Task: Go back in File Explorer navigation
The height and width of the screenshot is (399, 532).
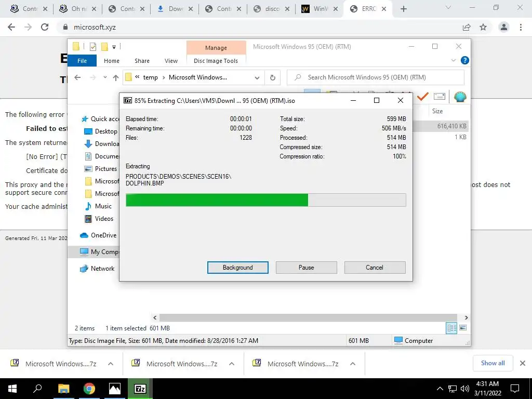Action: [78, 77]
